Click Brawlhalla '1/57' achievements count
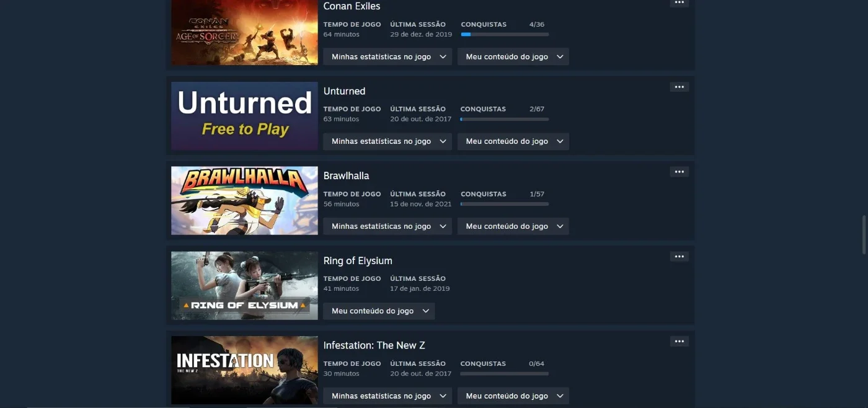The width and height of the screenshot is (868, 408). coord(537,194)
